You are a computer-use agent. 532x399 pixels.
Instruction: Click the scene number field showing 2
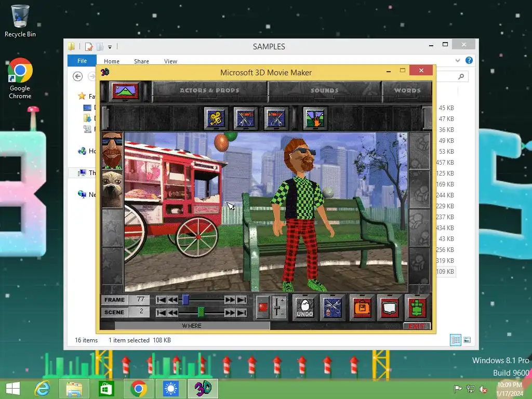click(x=140, y=312)
